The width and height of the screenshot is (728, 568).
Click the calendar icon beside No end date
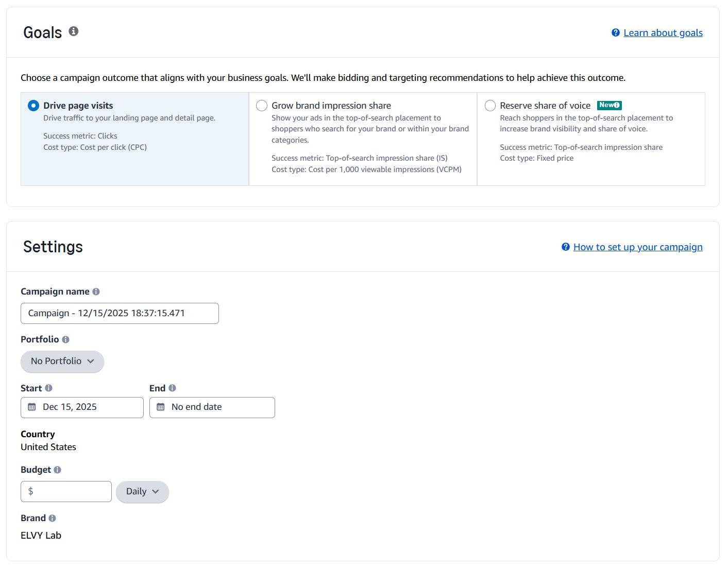pos(161,407)
